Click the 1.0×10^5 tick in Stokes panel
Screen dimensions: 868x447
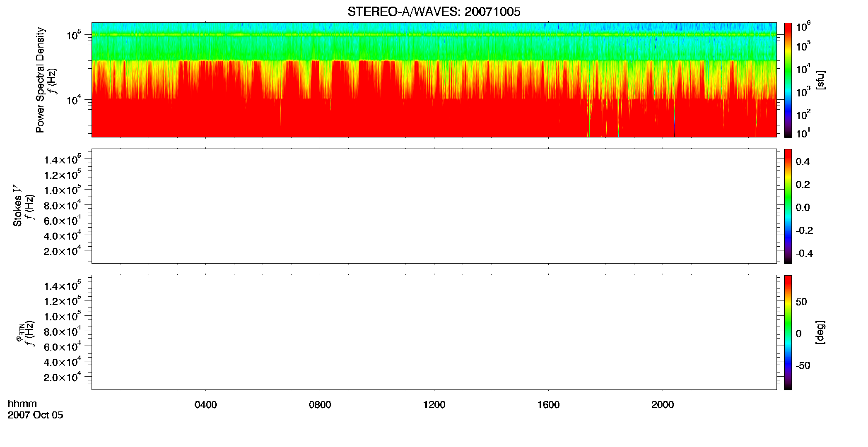pos(63,190)
